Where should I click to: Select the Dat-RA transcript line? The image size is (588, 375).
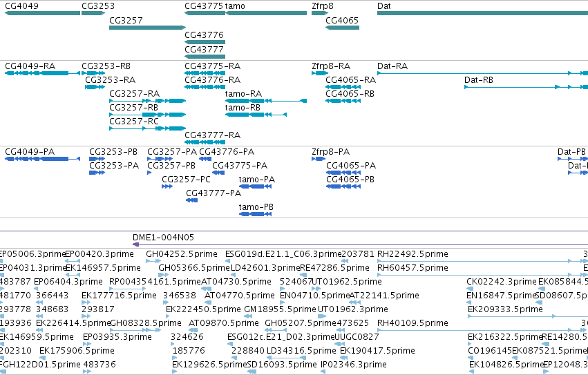pos(482,73)
